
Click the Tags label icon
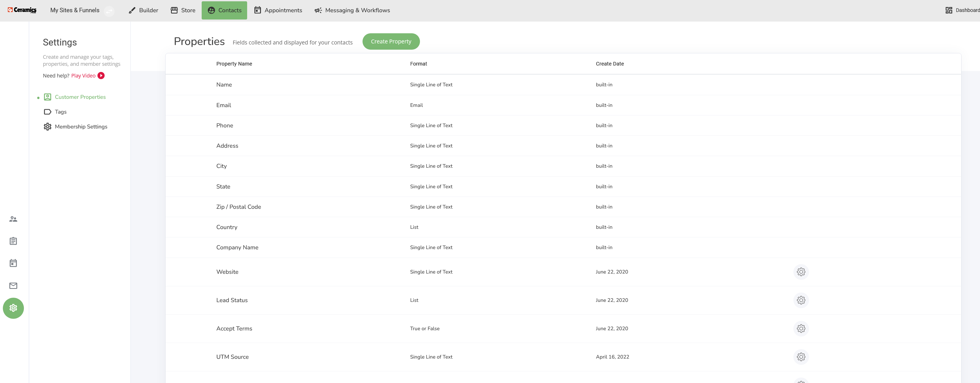tap(48, 112)
